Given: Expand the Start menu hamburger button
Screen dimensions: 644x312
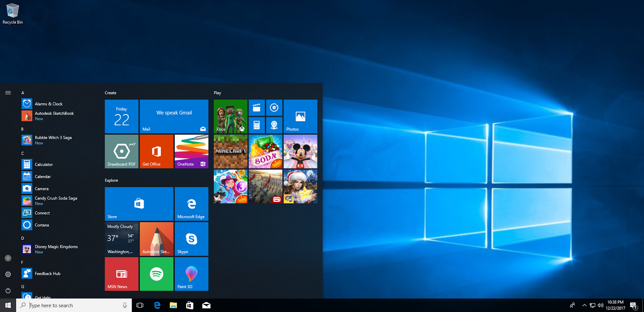Looking at the screenshot, I should [x=8, y=93].
